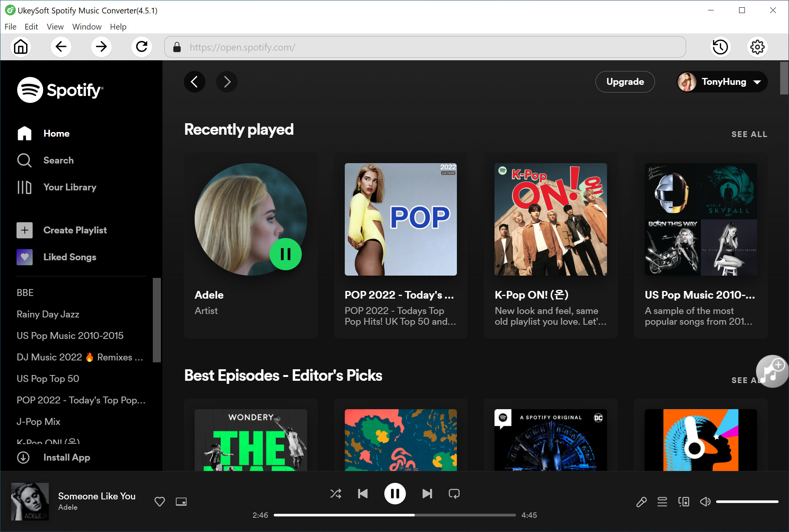Click the Install App label
This screenshot has height=532, width=789.
click(67, 457)
